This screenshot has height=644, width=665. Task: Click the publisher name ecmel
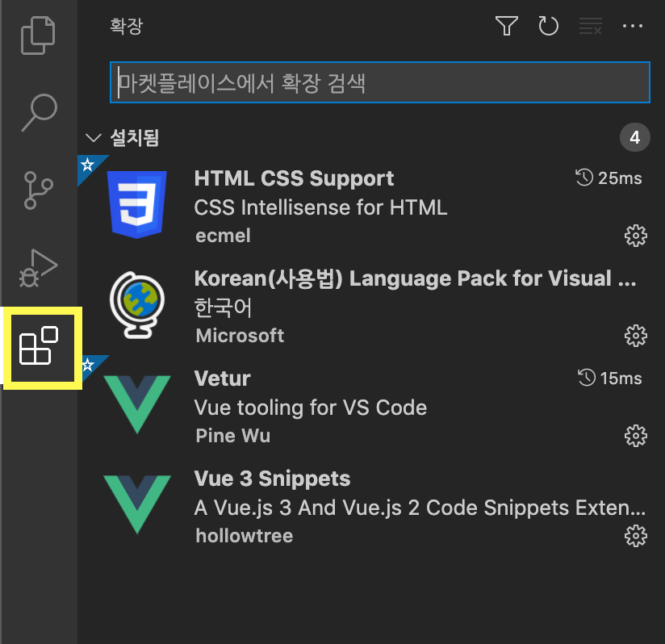[223, 236]
